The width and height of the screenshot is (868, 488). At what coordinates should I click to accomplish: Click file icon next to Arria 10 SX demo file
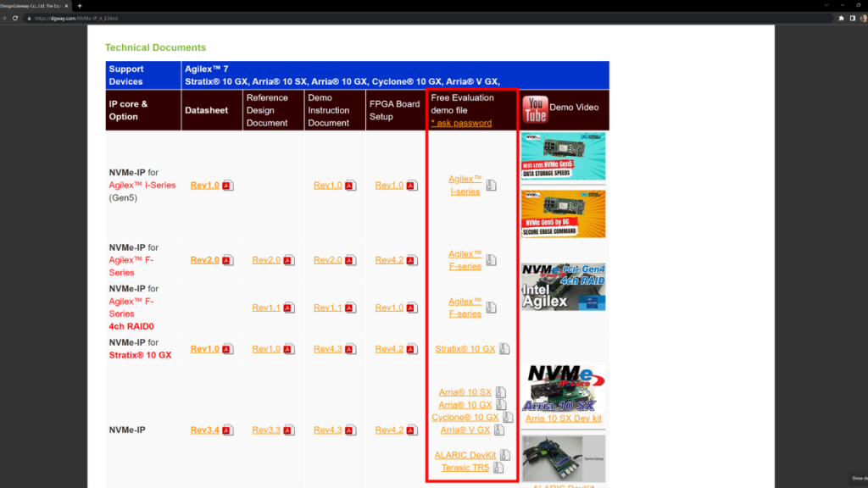[x=500, y=392]
